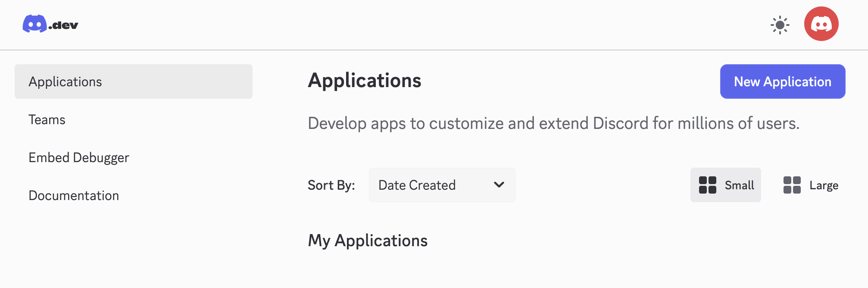Switch to the Small view label

pos(739,185)
